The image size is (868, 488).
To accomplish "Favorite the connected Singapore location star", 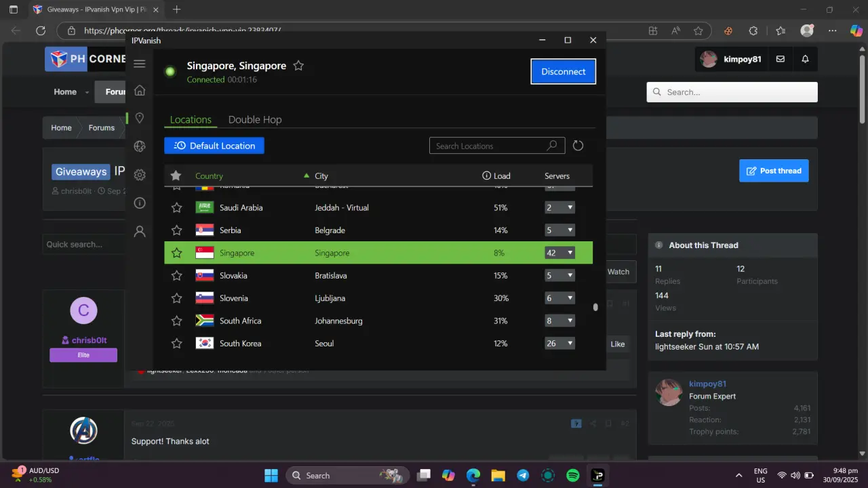I will coord(298,66).
